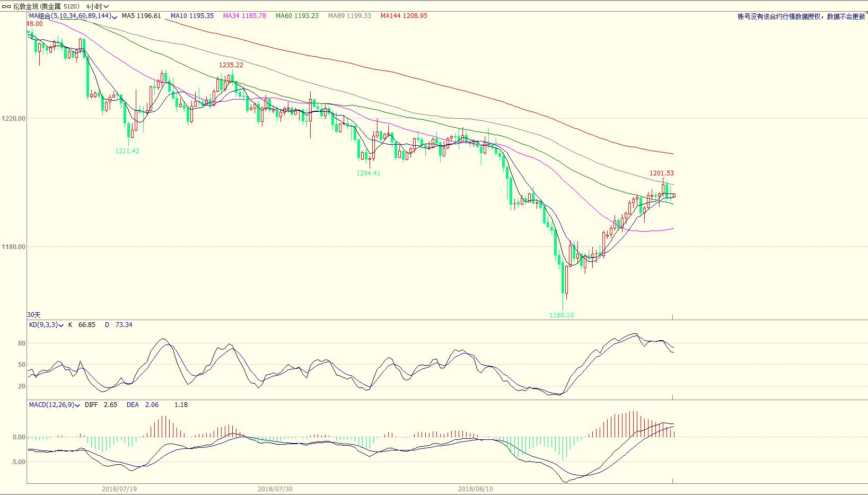Click the 2018/08/10 date on time axis
Viewport: 868px width, 495px height.
475,489
